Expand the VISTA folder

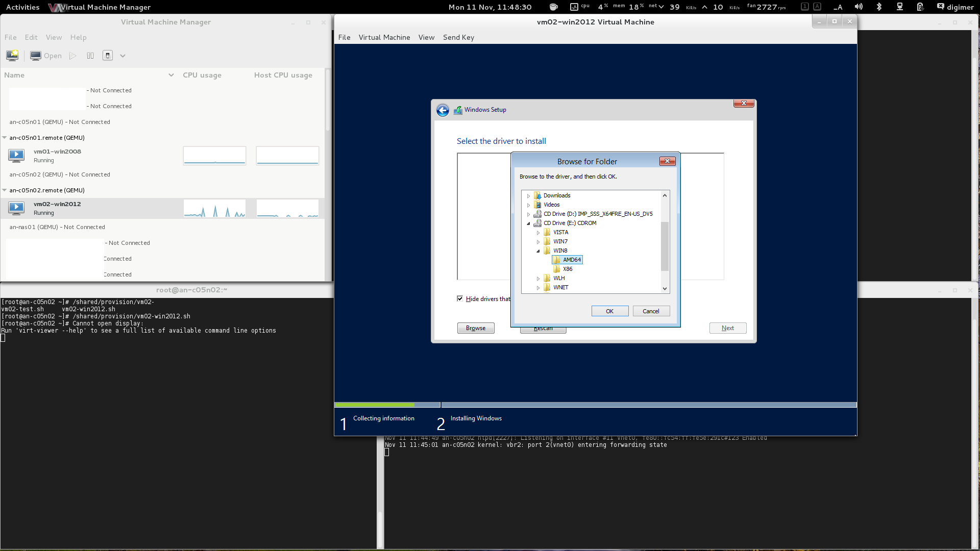tap(538, 233)
